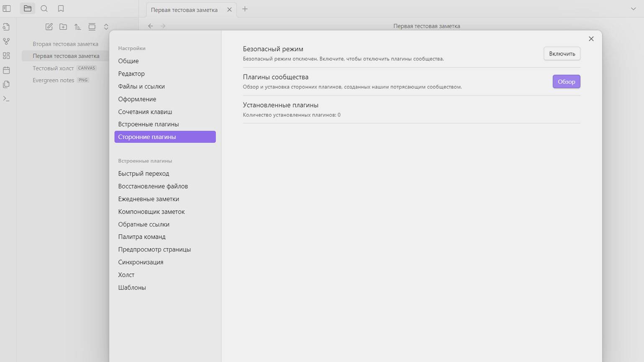This screenshot has height=362, width=644.
Task: Open the file explorer folder icon
Action: (28, 8)
